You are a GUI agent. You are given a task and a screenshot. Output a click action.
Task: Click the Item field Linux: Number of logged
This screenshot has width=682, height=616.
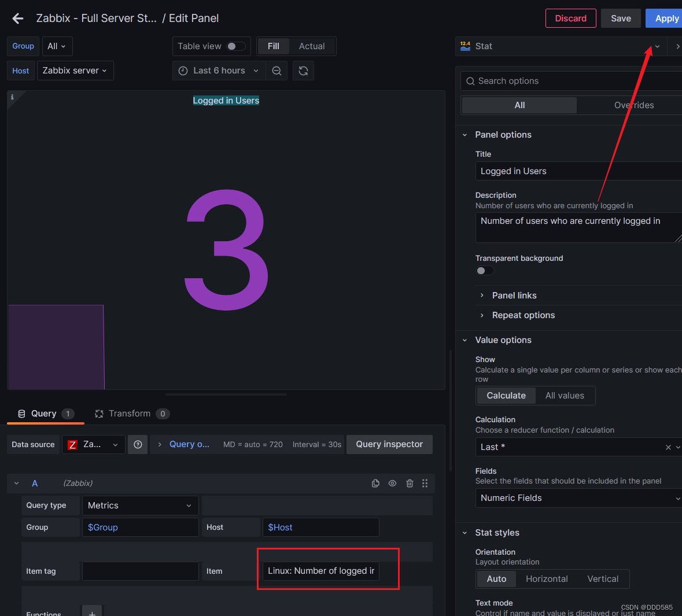click(x=320, y=571)
